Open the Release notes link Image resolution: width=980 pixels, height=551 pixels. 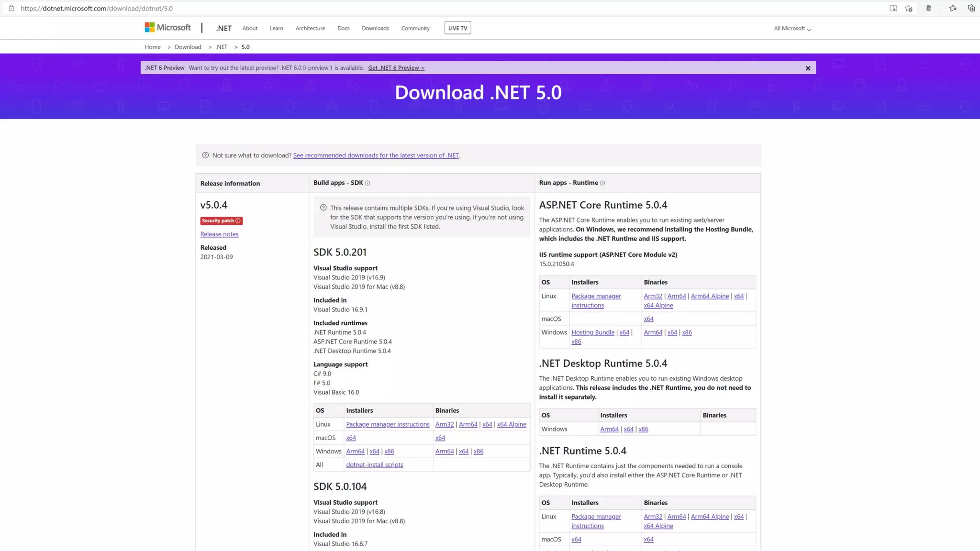pyautogui.click(x=219, y=234)
